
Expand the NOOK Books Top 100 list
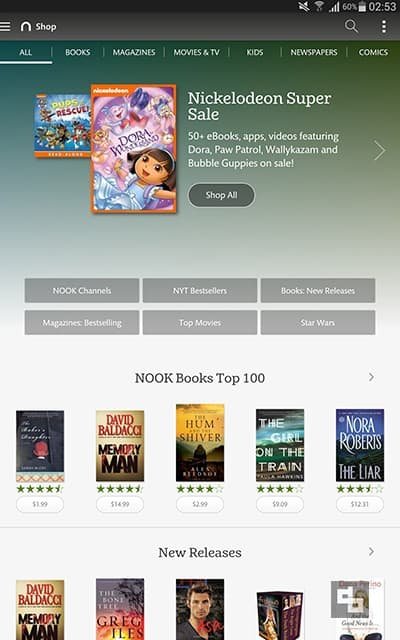point(371,377)
